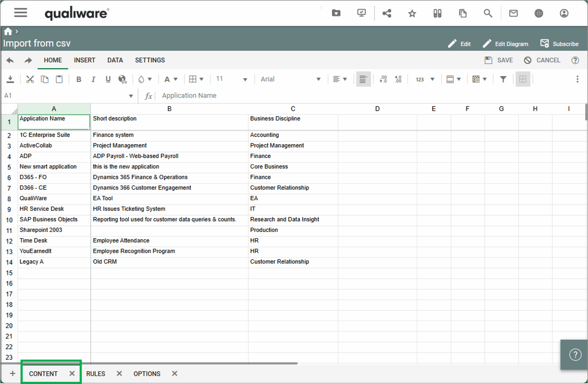Close the CONTENT sheet tab
The image size is (588, 384).
click(x=72, y=373)
